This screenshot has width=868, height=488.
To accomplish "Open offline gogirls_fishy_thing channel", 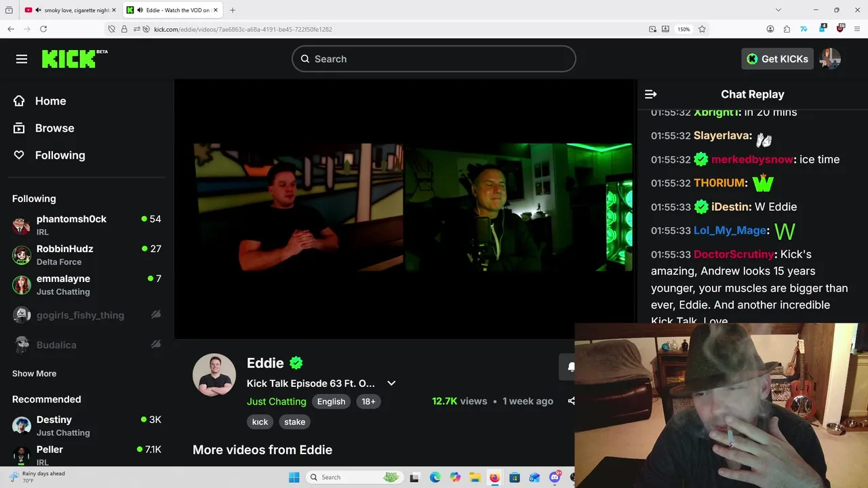I will [87, 314].
